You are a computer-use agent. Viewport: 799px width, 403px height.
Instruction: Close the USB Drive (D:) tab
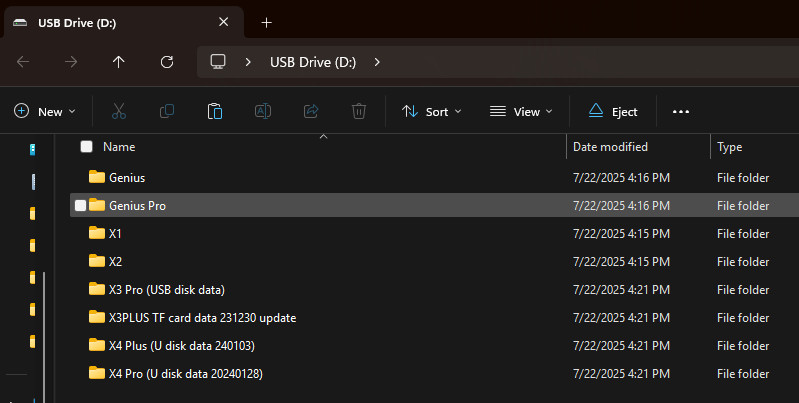[223, 22]
